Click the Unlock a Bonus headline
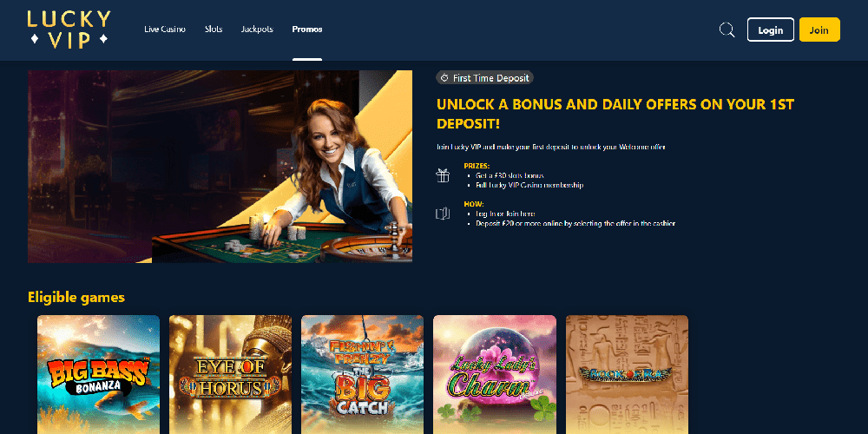Image resolution: width=868 pixels, height=434 pixels. tap(615, 114)
